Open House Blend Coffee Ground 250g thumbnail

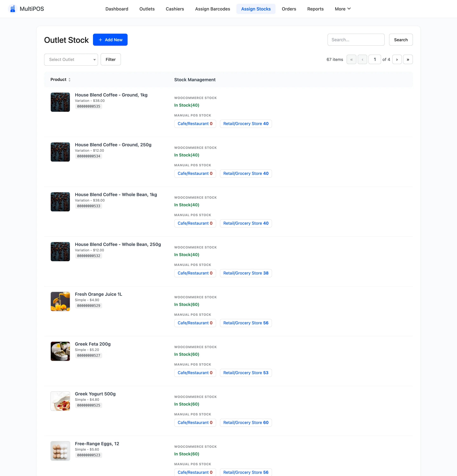pos(60,152)
